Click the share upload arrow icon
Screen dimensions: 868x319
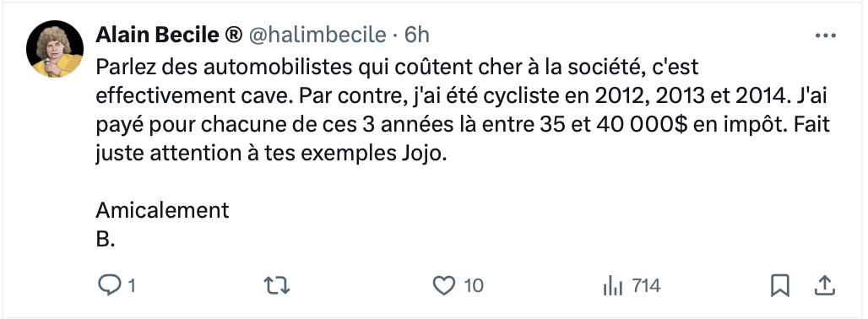(824, 285)
